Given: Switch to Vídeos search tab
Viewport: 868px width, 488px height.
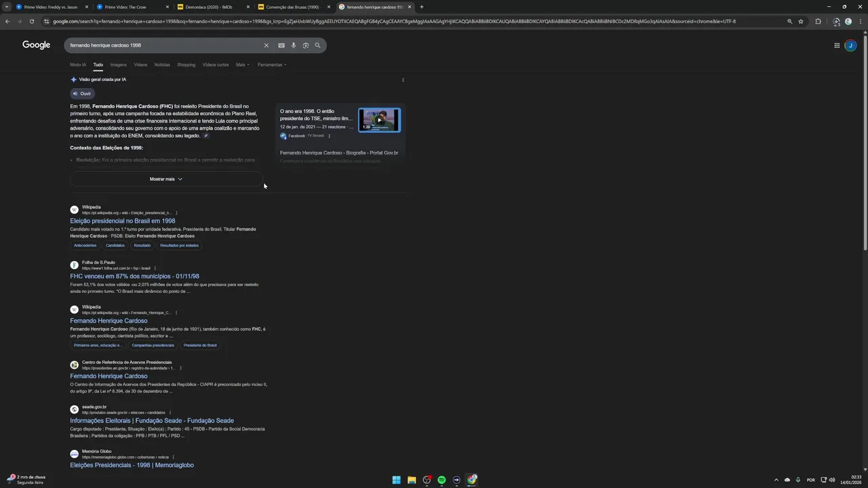Looking at the screenshot, I should [x=140, y=65].
